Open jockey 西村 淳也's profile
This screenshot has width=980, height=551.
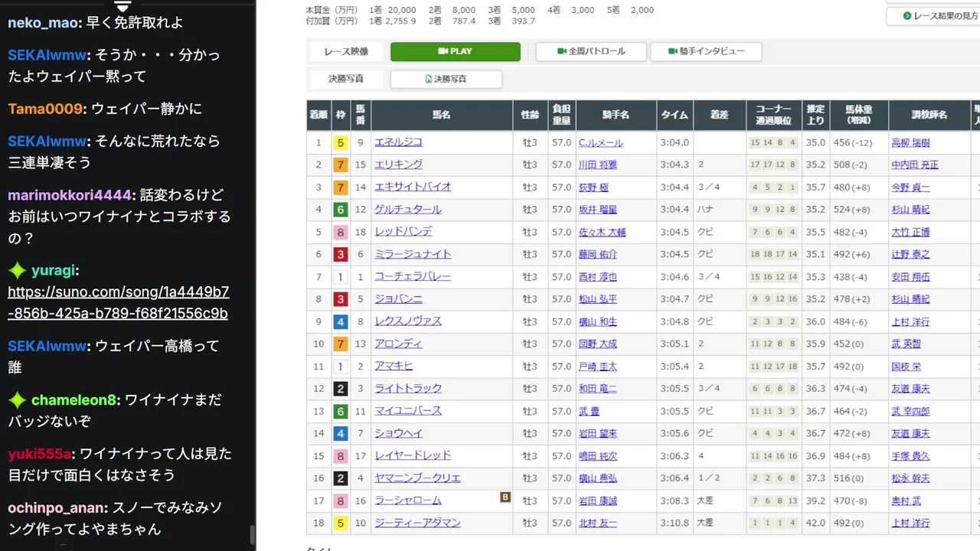pyautogui.click(x=598, y=276)
